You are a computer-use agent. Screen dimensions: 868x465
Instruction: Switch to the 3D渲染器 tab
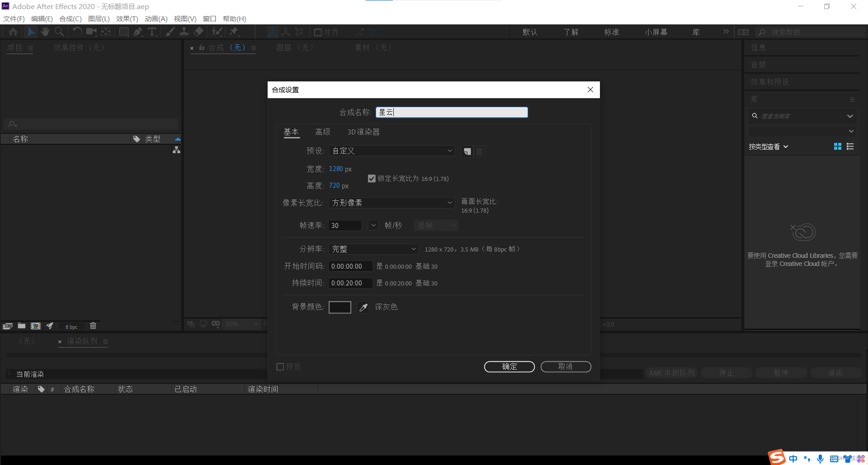363,132
